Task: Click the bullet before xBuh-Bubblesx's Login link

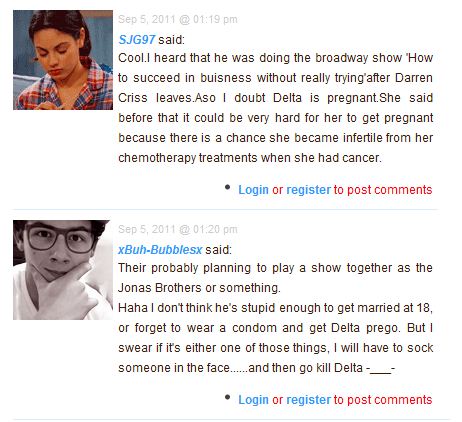Action: tap(228, 397)
